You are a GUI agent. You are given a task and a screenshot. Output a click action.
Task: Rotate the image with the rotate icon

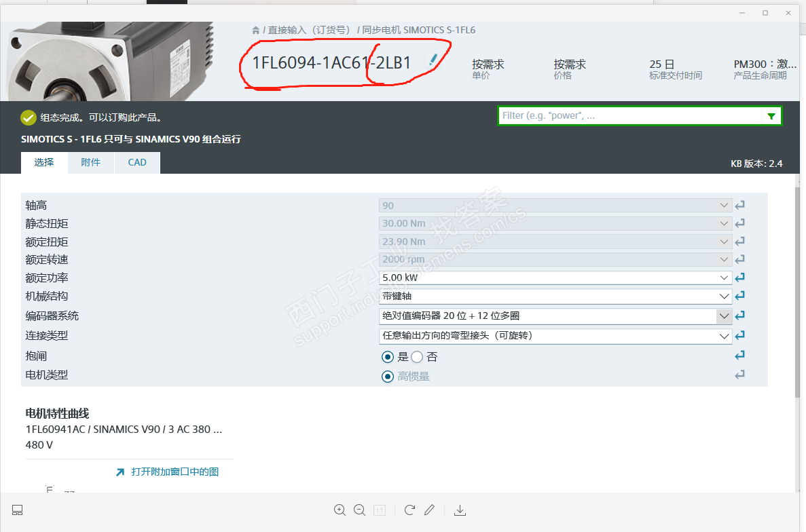(409, 510)
